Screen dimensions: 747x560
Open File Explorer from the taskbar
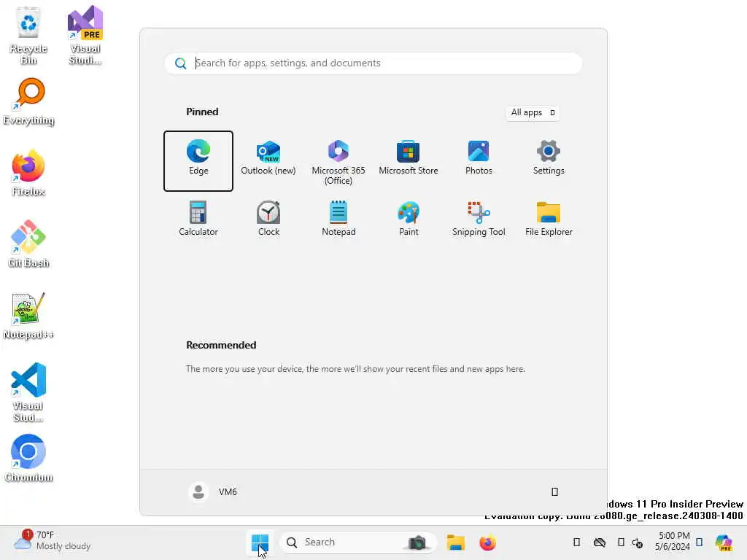(455, 542)
